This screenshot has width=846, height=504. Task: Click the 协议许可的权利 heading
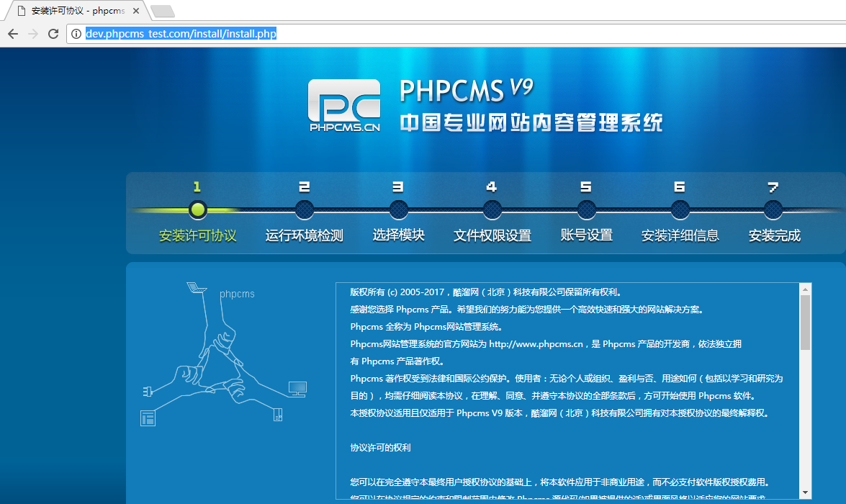380,447
